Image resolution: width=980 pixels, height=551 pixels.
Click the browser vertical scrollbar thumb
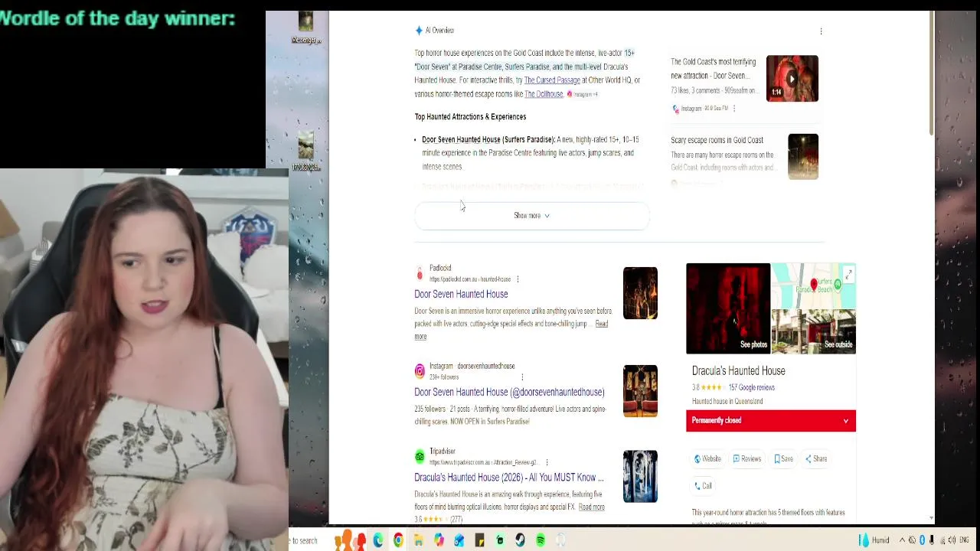click(931, 73)
